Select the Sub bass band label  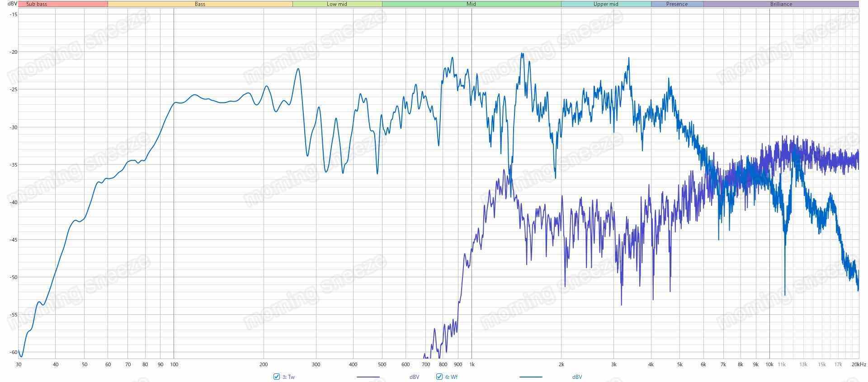tap(37, 4)
